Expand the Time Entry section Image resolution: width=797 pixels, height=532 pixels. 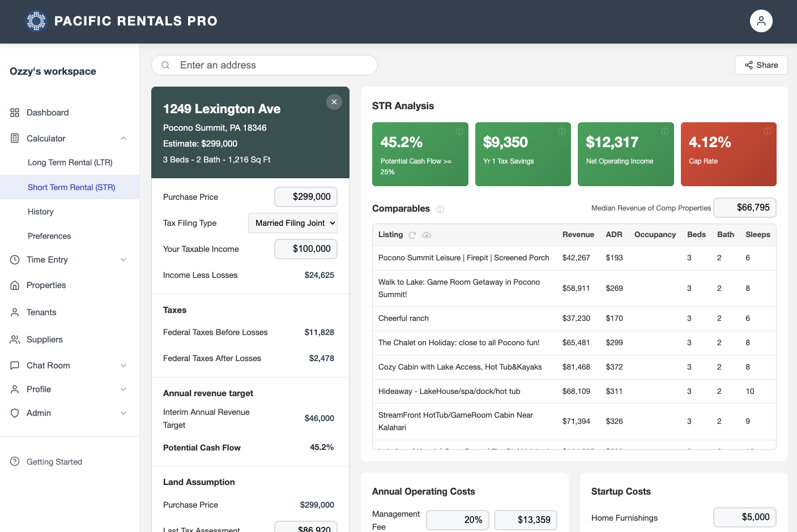123,259
